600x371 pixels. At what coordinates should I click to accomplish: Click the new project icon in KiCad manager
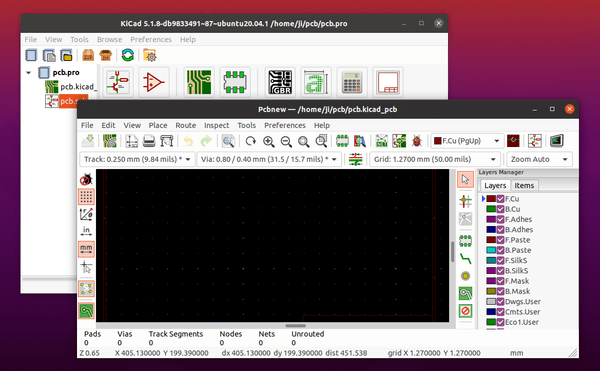click(x=31, y=55)
